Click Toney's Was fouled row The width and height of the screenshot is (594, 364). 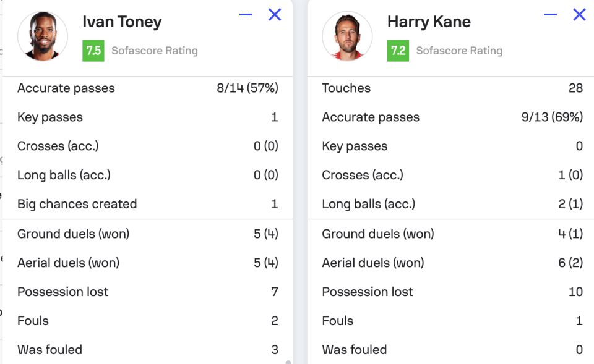[147, 350]
